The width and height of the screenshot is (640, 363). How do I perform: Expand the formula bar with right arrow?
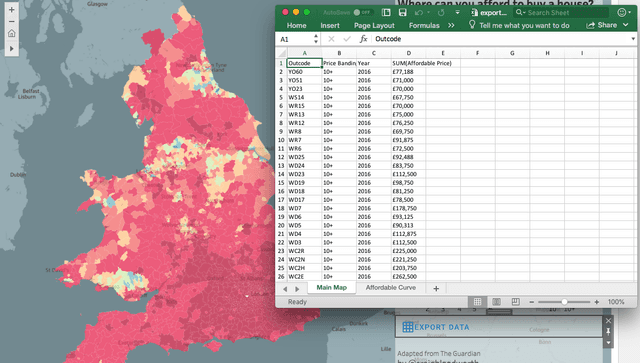pos(633,39)
